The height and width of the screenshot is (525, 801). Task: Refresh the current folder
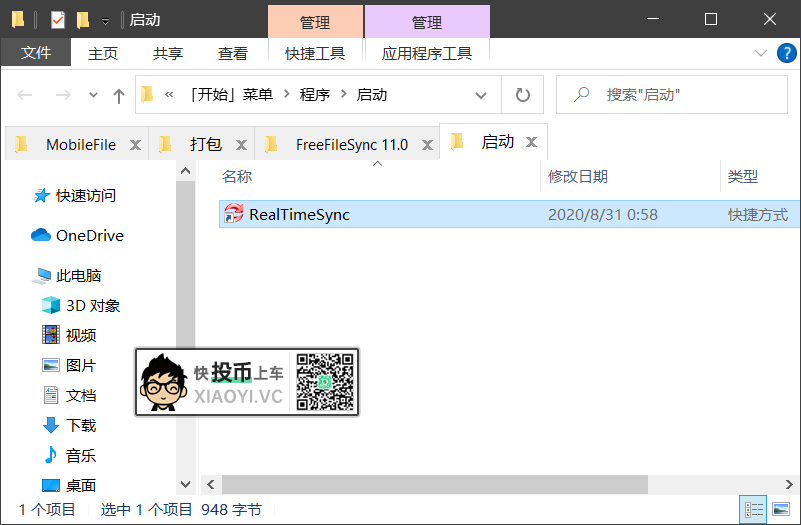523,95
